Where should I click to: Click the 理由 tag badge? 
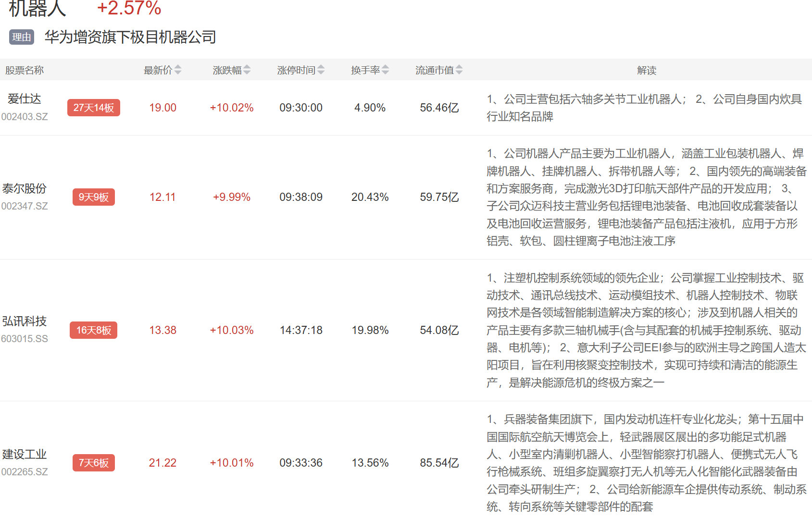click(x=22, y=37)
